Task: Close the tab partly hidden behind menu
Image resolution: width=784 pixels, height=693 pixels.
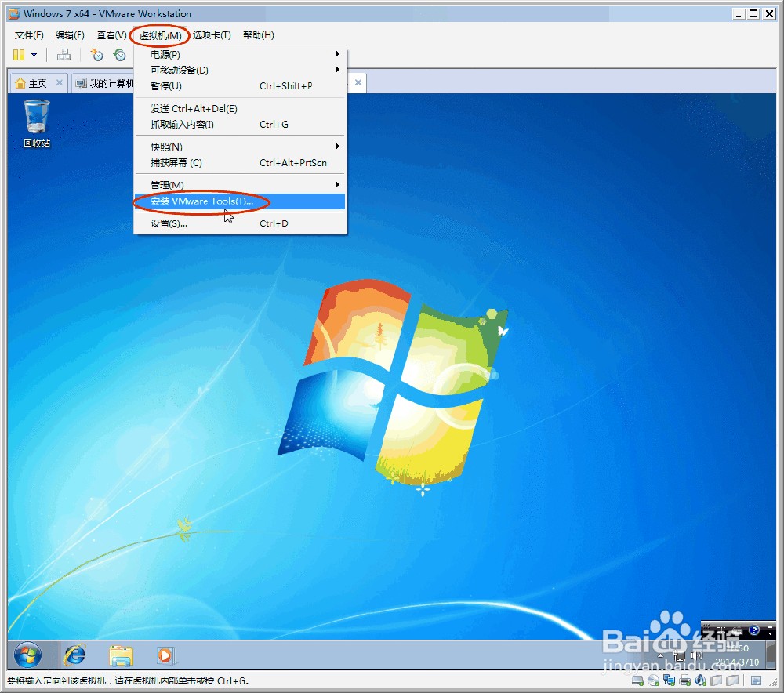Action: (358, 82)
